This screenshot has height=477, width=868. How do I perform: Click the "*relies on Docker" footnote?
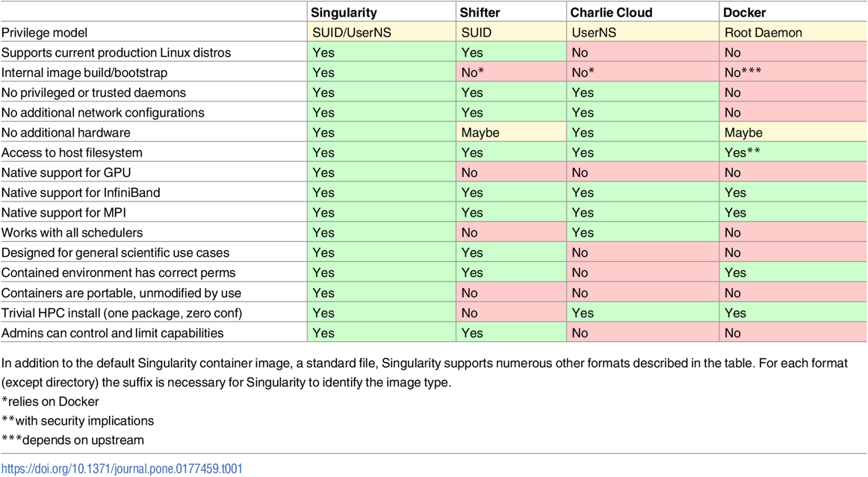click(x=50, y=402)
